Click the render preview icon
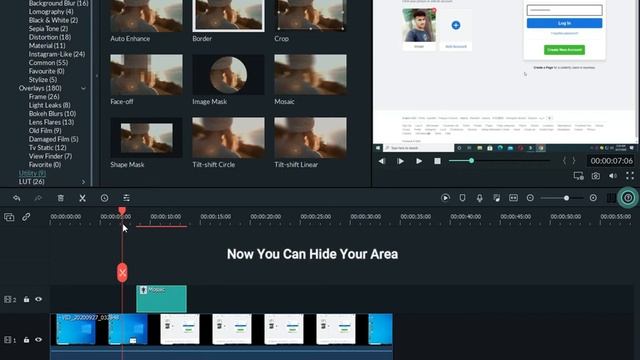640x360 pixels. click(445, 198)
